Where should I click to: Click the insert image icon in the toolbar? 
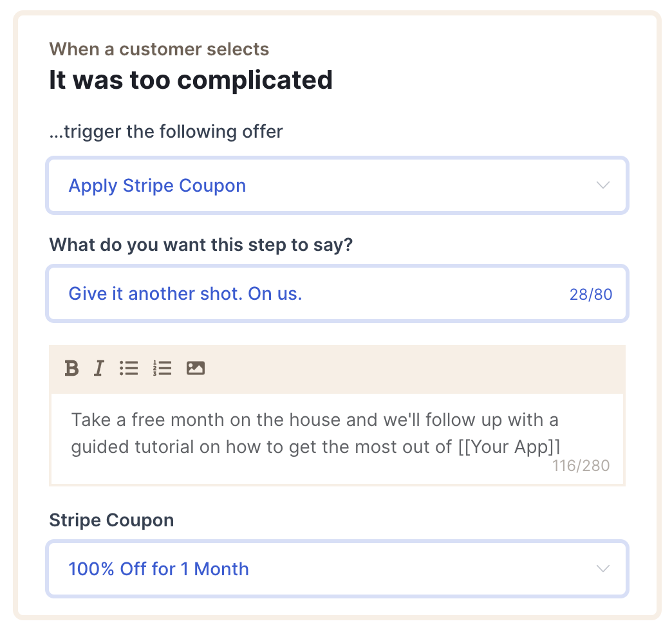tap(196, 368)
